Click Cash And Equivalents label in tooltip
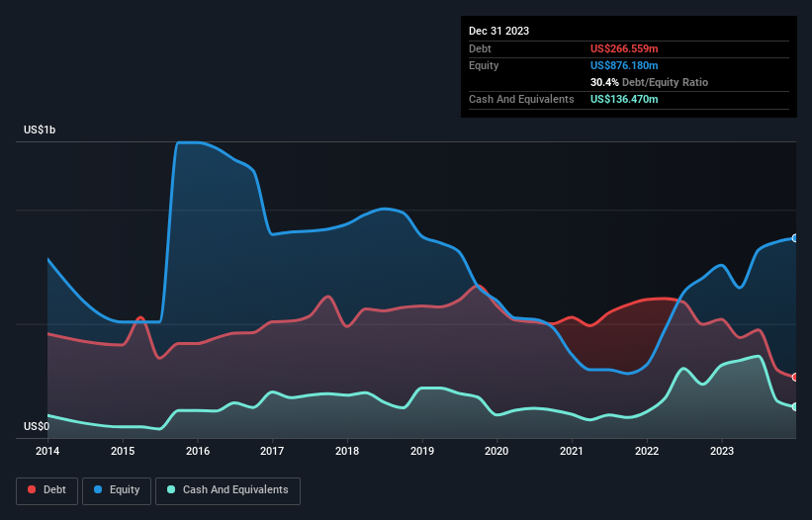 tap(521, 99)
